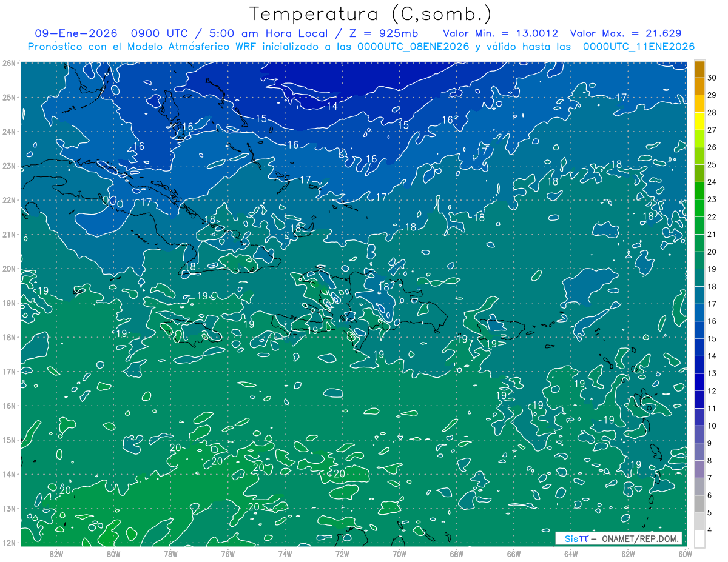Image resolution: width=728 pixels, height=562 pixels.
Task: Click the "82W" longitude axis label
Action: pos(56,554)
